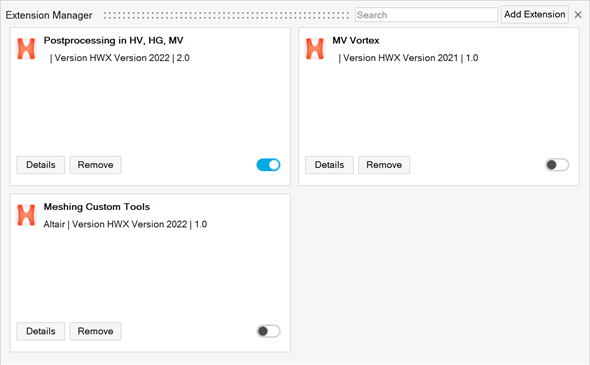The image size is (590, 365).
Task: Click the Altair | Version HWX Version 2022 text
Action: click(115, 224)
